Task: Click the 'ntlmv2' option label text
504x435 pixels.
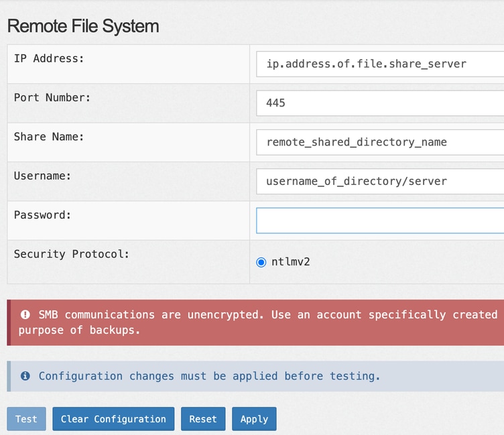Action: click(291, 262)
